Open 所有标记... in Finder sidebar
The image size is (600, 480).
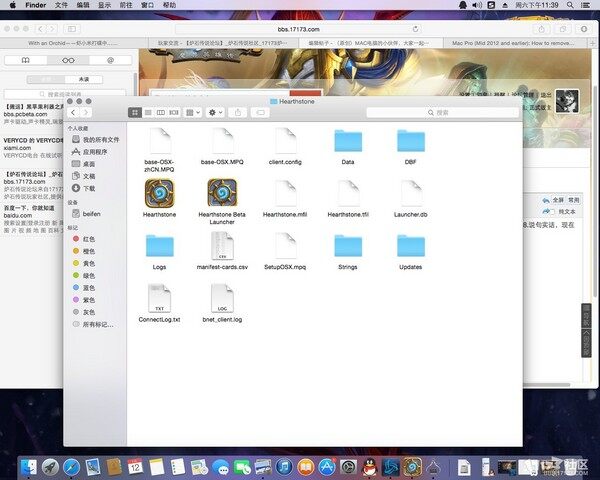pyautogui.click(x=93, y=325)
